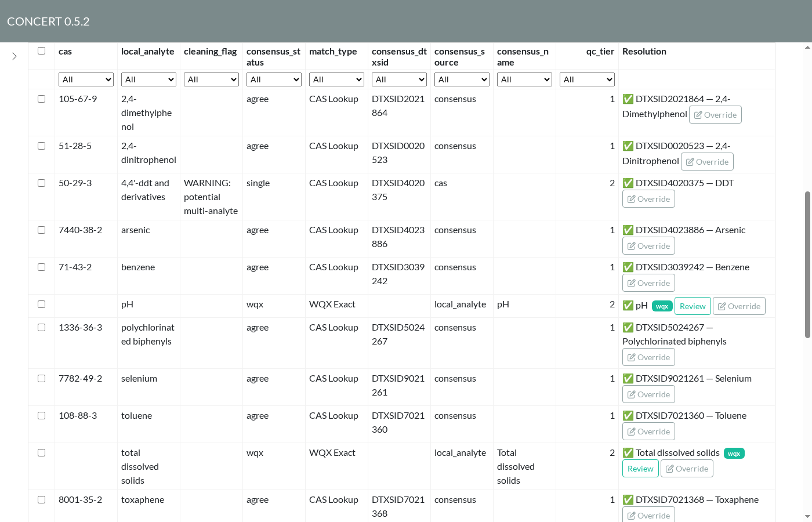Click Override for the Benzene row
Viewport: 812px width, 522px height.
coord(648,283)
